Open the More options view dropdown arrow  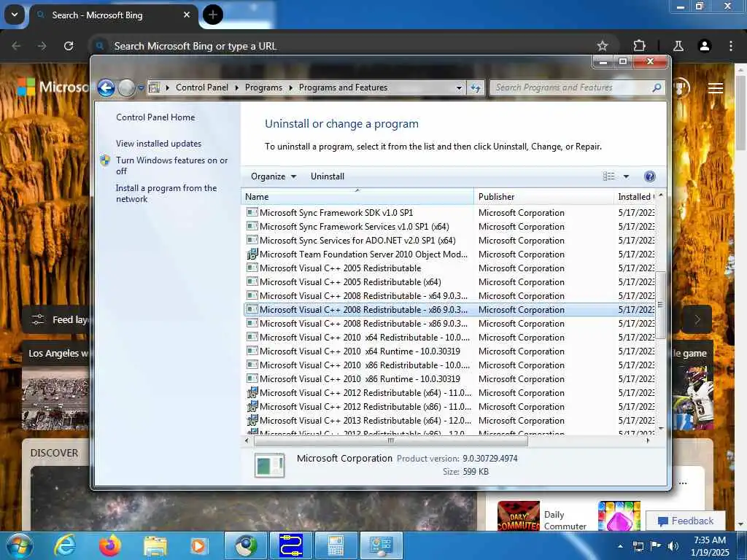pyautogui.click(x=626, y=176)
